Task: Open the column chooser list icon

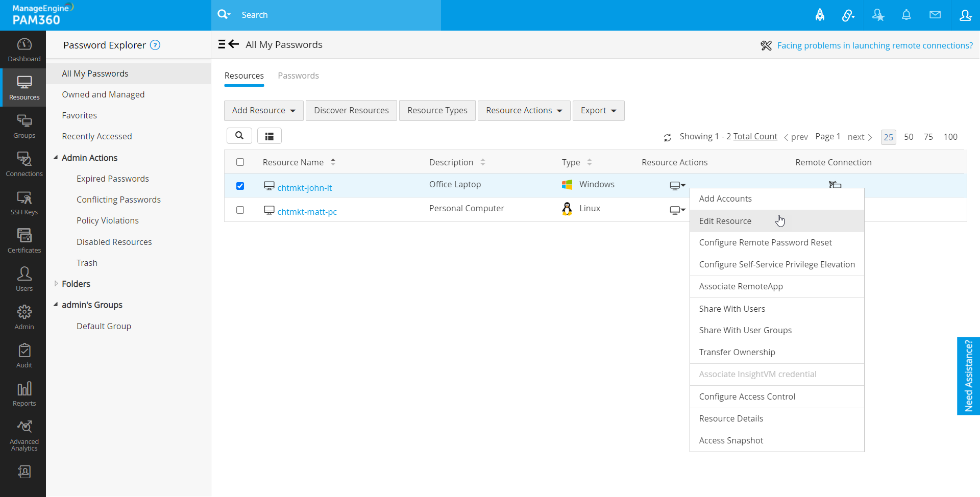Action: [269, 136]
